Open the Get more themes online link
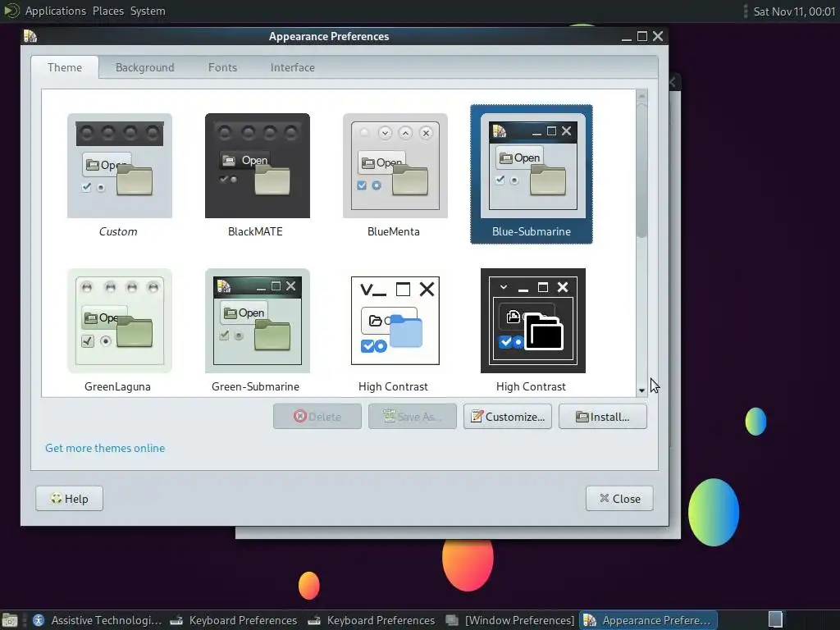Image resolution: width=840 pixels, height=630 pixels. [x=105, y=448]
